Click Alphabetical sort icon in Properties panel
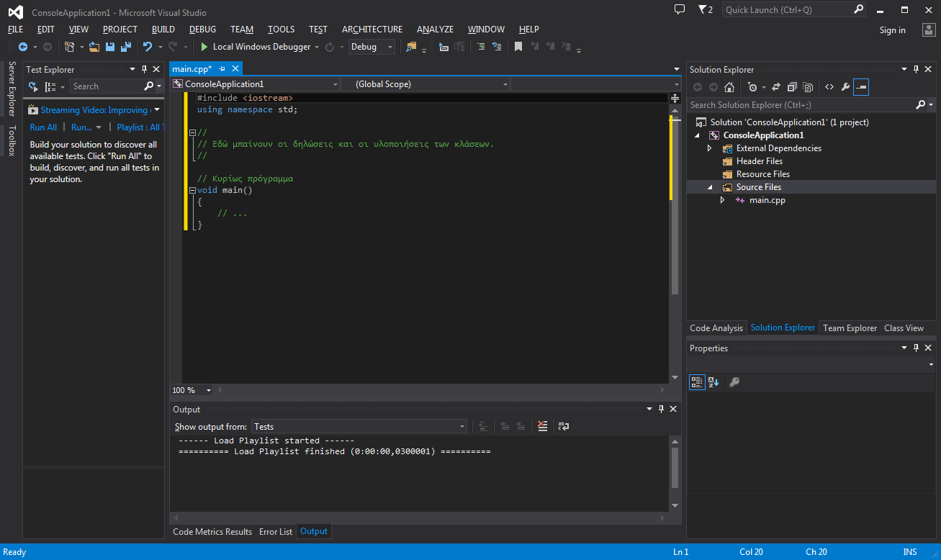941x560 pixels. pyautogui.click(x=713, y=382)
